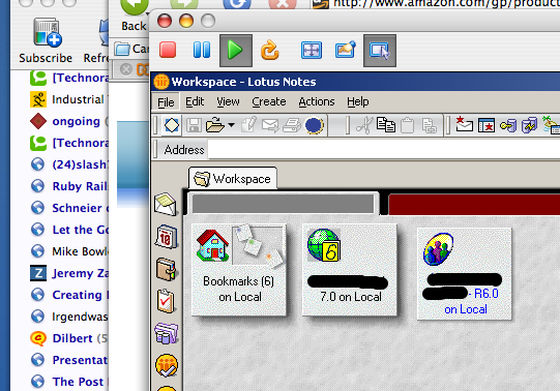
Task: Click the scissors cut toolbar icon
Action: point(364,126)
